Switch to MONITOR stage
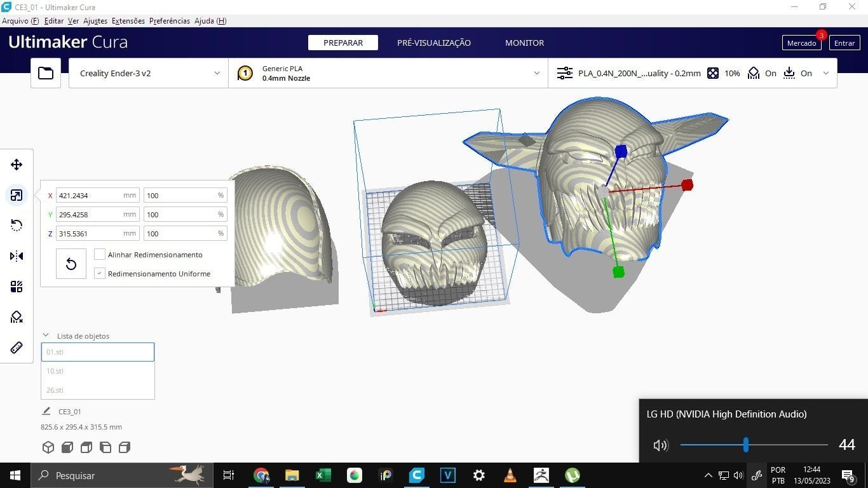 (x=524, y=43)
